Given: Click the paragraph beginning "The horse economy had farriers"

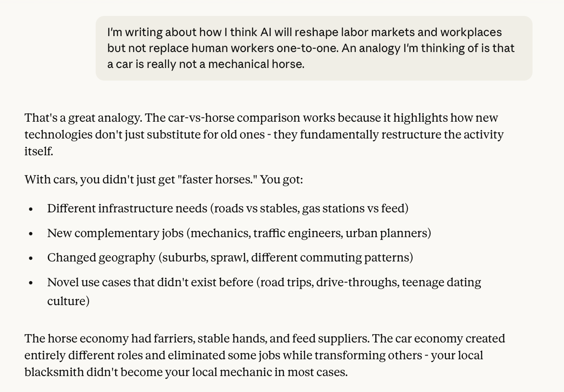Looking at the screenshot, I should (264, 355).
